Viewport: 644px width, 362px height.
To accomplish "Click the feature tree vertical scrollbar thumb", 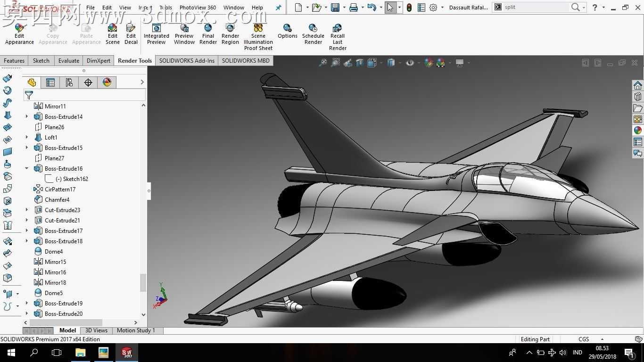I will click(143, 283).
